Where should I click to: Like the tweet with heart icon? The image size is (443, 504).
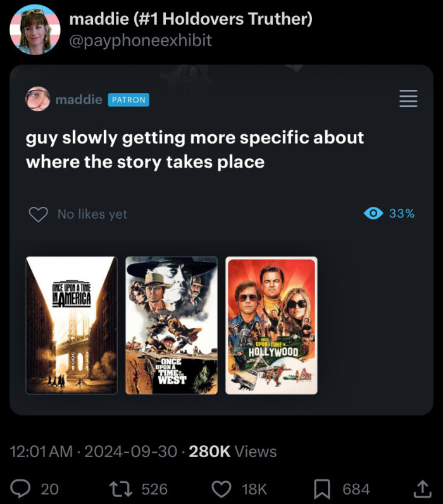221,488
